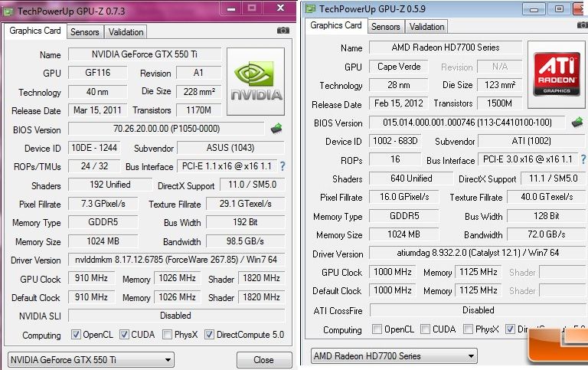Image resolution: width=588 pixels, height=370 pixels.
Task: Click GPU-Z 0.5.9 title bar app icon
Action: [x=310, y=9]
